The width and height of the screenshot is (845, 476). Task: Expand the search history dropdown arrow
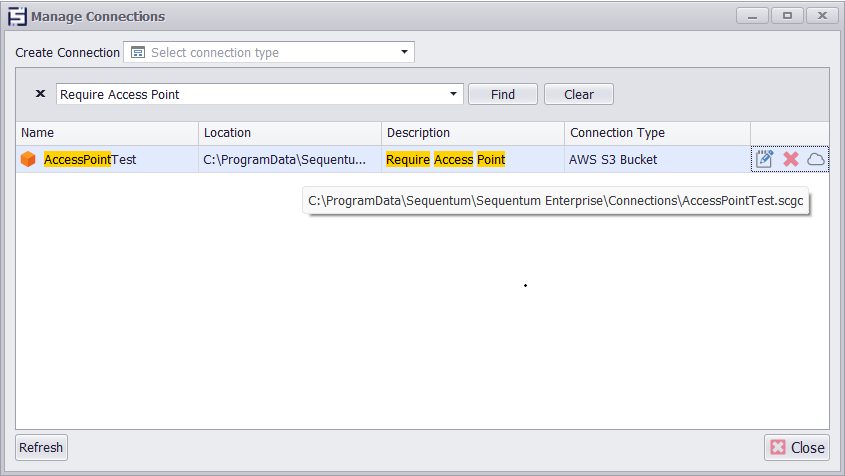coord(453,94)
